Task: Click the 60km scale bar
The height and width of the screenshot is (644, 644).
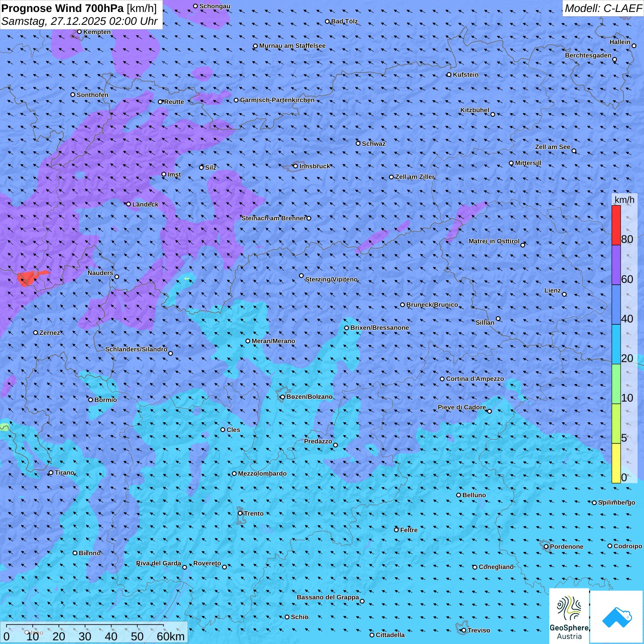Action: [x=85, y=626]
